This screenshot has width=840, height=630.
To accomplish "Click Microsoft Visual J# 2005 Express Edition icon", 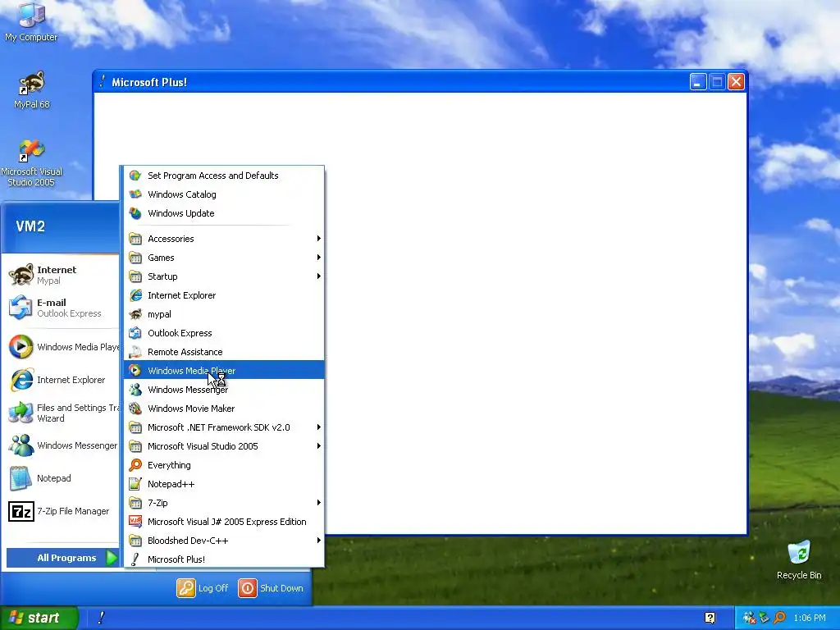I will tap(135, 521).
